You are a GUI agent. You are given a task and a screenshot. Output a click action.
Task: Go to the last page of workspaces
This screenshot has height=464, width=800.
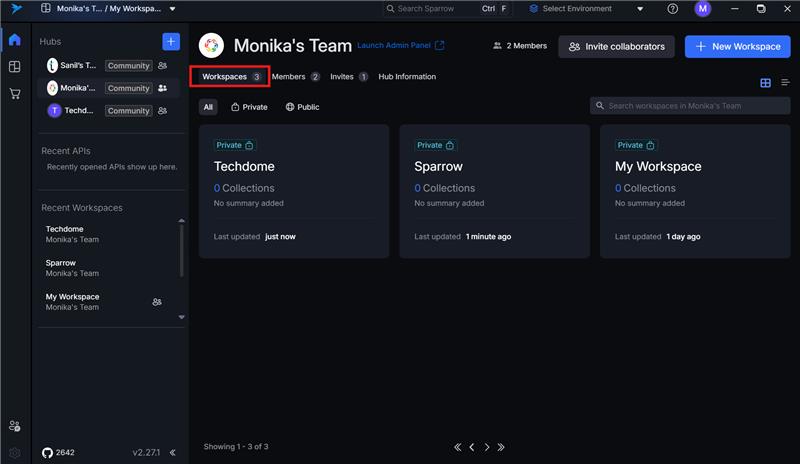[x=501, y=447]
